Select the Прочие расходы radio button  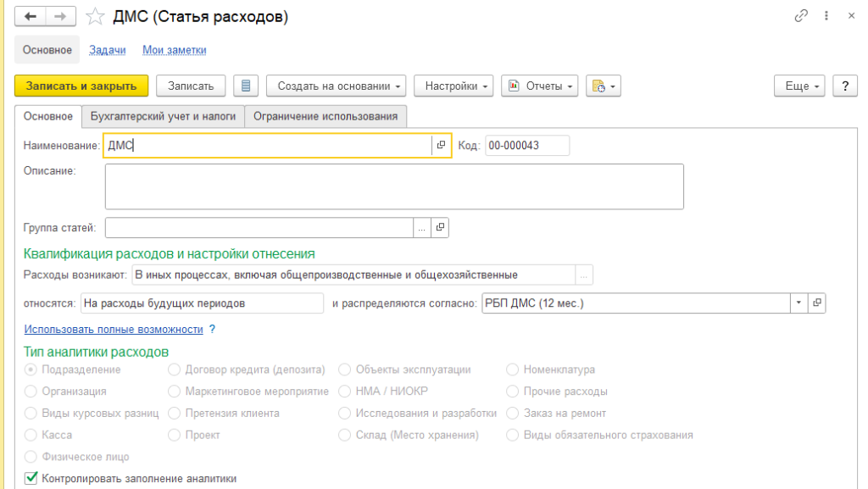[x=513, y=392]
